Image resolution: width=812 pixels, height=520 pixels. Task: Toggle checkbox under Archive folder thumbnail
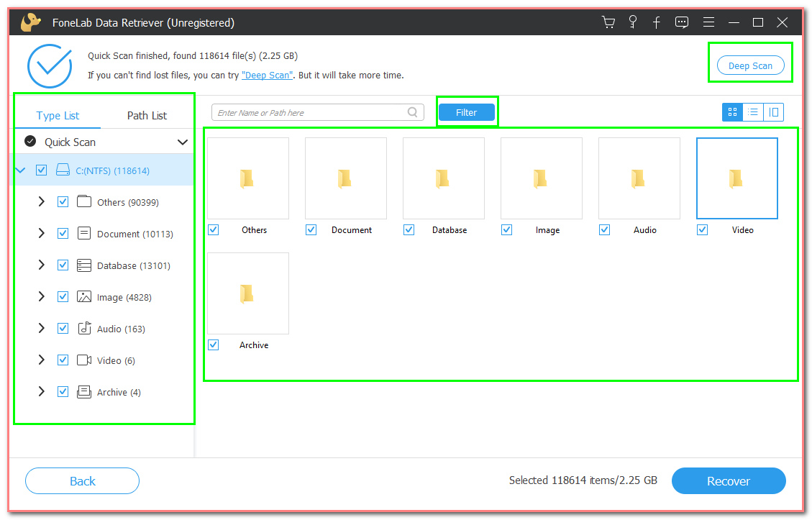tap(214, 345)
